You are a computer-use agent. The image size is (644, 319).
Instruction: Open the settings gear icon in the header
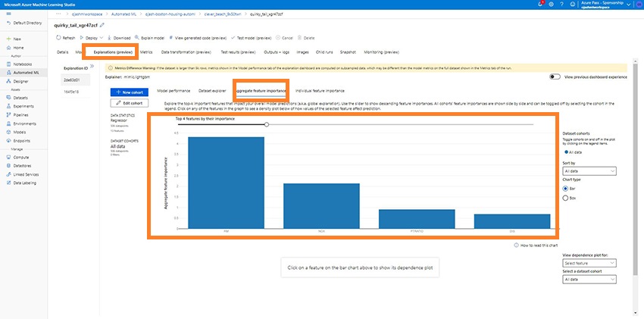[x=551, y=4]
